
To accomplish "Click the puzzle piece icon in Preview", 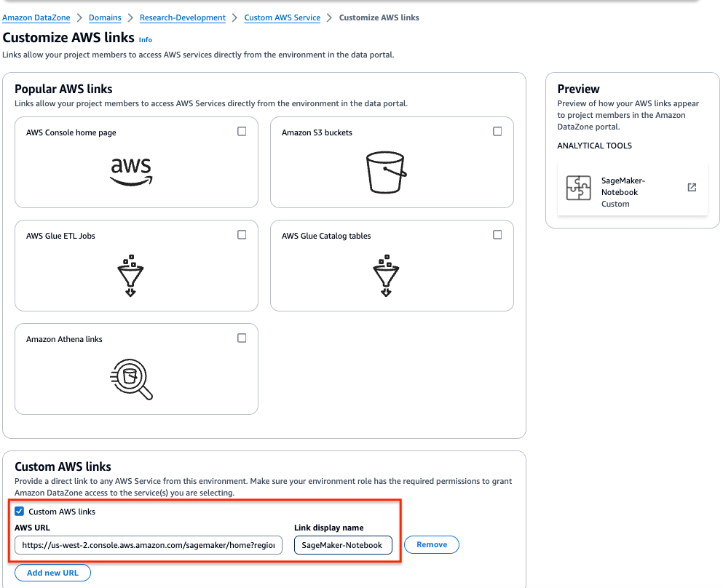I will coord(578,188).
